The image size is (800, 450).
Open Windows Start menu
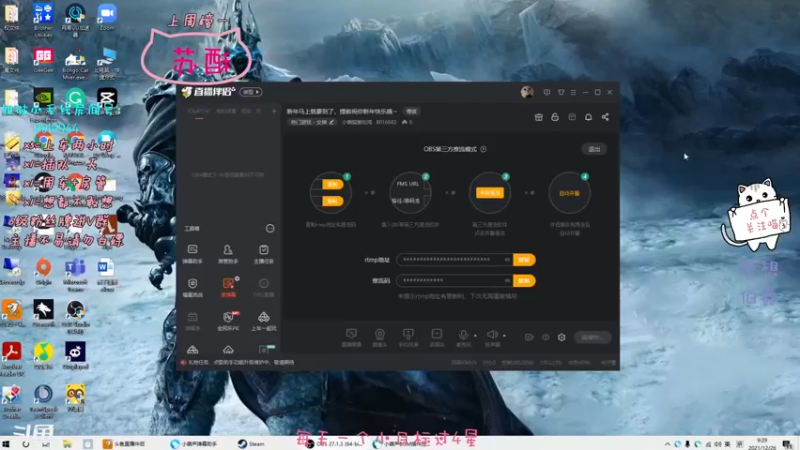coord(6,444)
